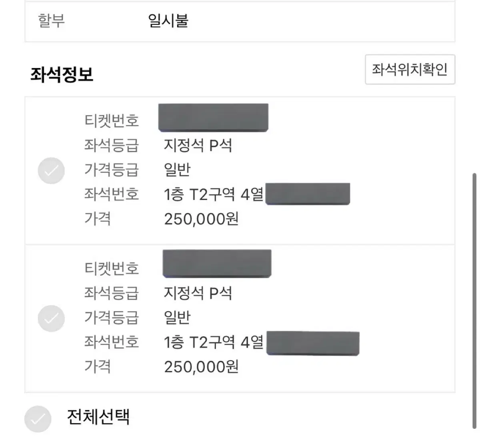Screen dimensions: 480x448
Task: Toggle the first ticket's selection checkmark
Action: point(51,171)
